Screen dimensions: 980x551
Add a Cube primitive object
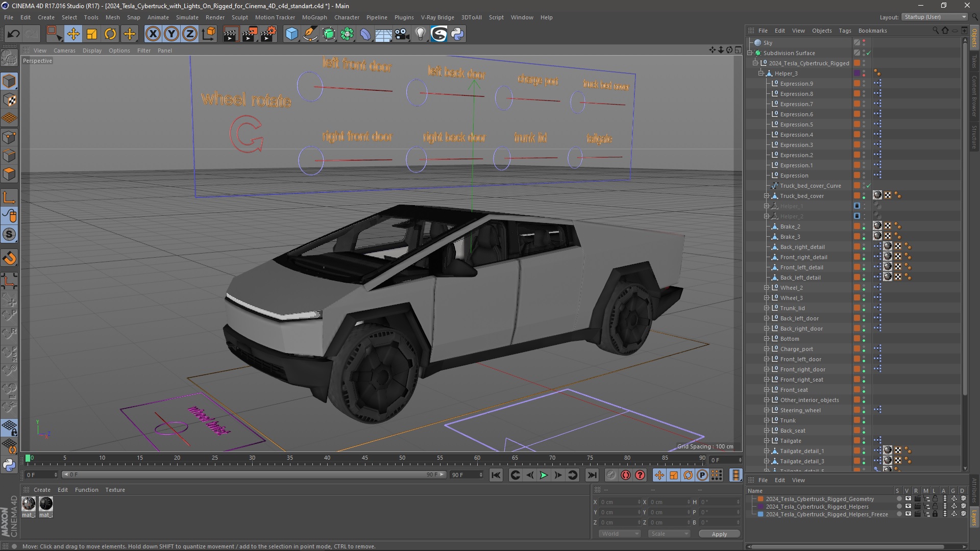[291, 34]
